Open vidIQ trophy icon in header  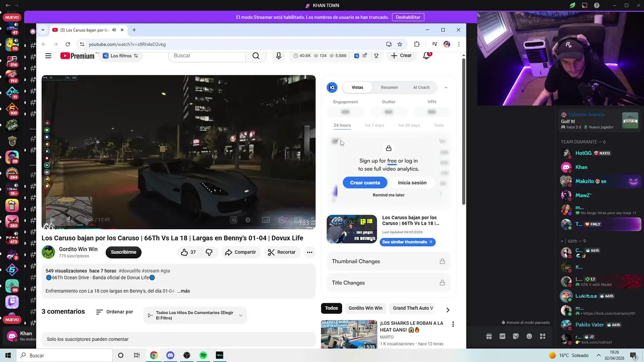coord(376,56)
